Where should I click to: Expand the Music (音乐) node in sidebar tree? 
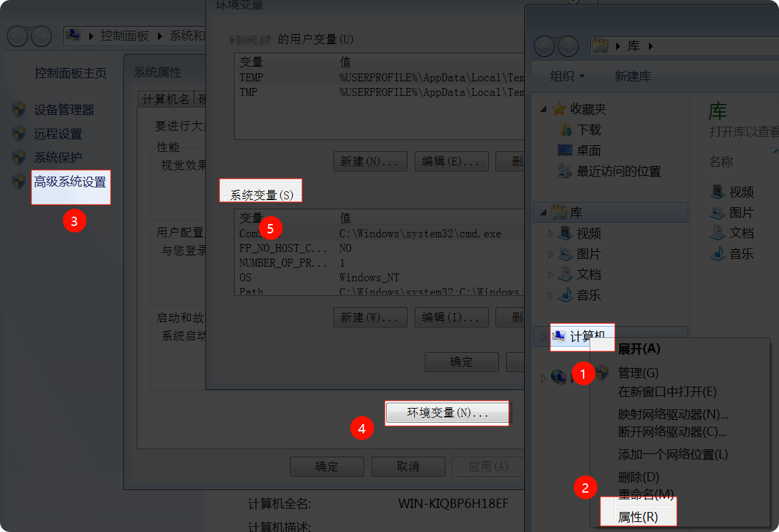pyautogui.click(x=550, y=295)
